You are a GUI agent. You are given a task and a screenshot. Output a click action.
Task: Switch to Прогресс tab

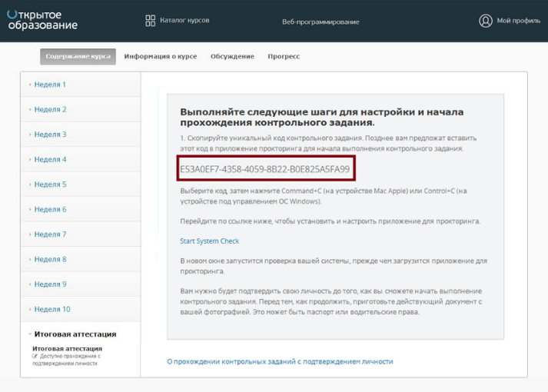(284, 56)
